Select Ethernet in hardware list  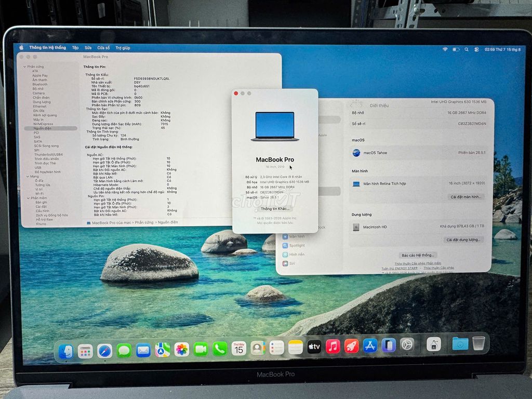point(39,107)
